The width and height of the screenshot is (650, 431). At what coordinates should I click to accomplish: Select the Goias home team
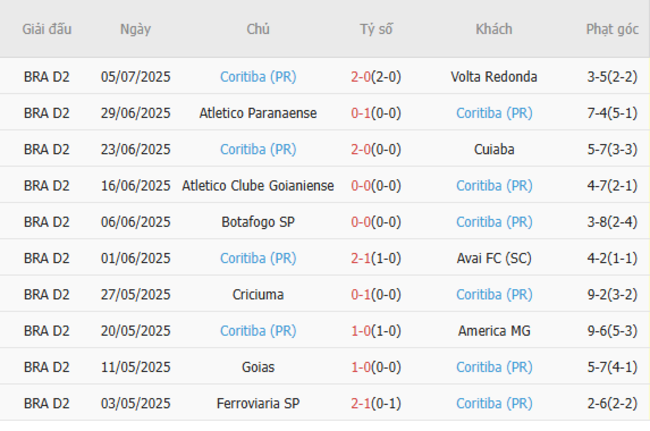click(258, 367)
